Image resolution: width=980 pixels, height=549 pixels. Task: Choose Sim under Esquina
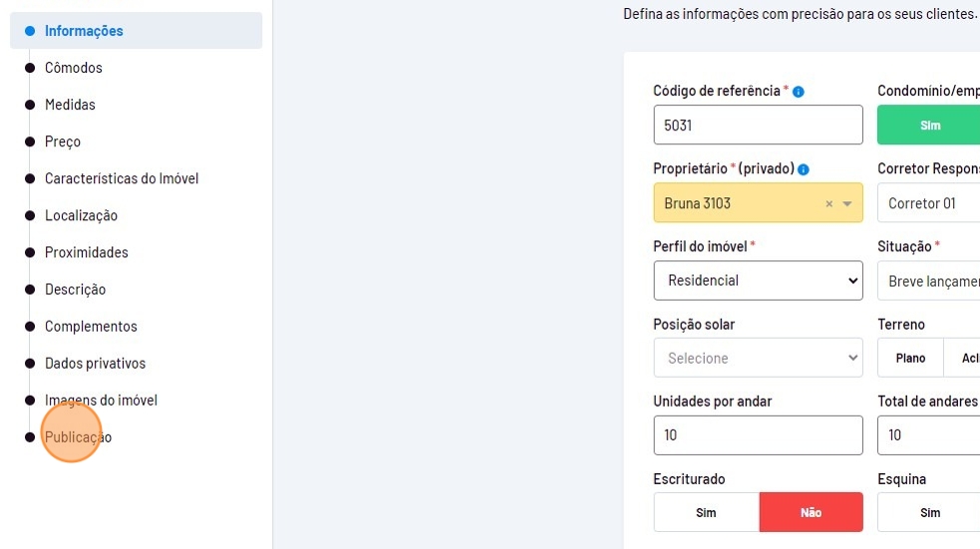click(x=929, y=512)
